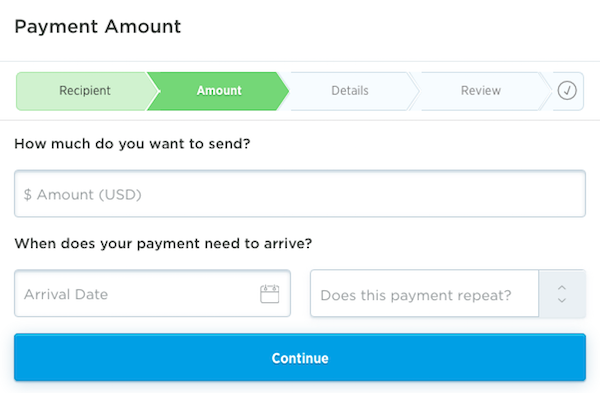The image size is (600, 393).
Task: Click the circled checkmark final step icon
Action: [567, 91]
